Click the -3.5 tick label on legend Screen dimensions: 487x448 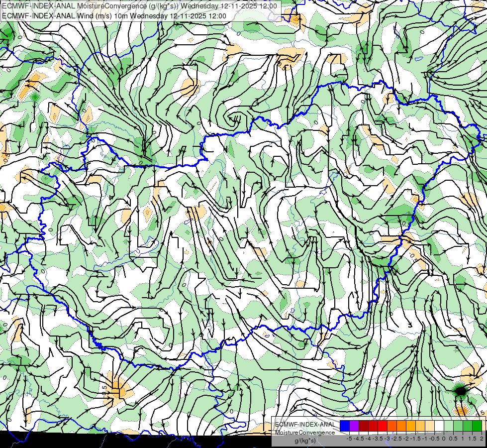378,439
